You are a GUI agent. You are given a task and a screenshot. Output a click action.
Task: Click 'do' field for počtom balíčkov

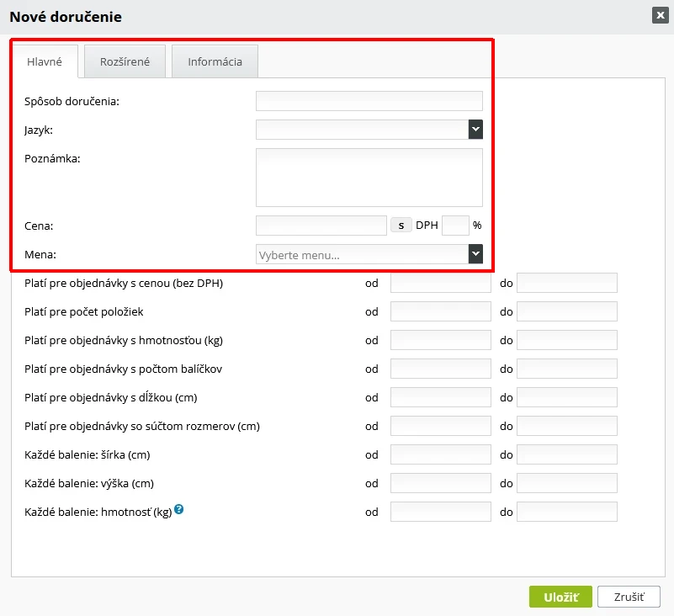(x=566, y=369)
